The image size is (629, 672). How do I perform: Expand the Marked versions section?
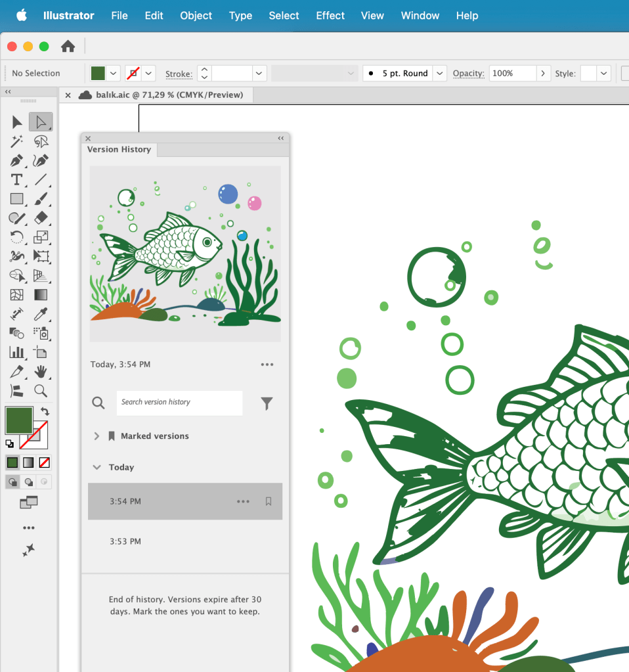97,436
